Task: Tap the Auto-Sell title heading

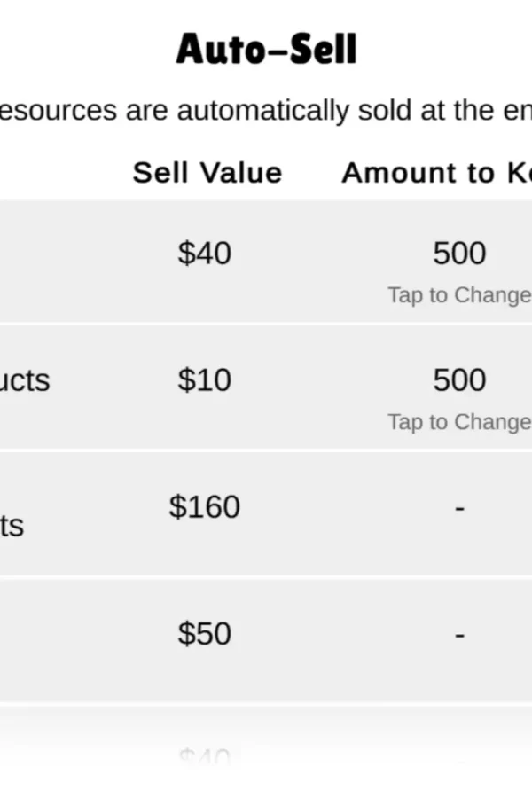Action: (266, 49)
